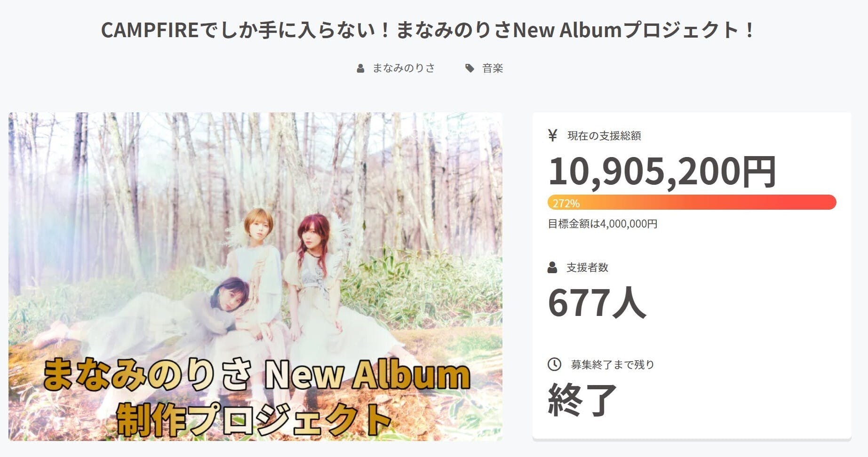Click the yen icon near 現在の支援総額
This screenshot has height=457, width=868.
[553, 136]
